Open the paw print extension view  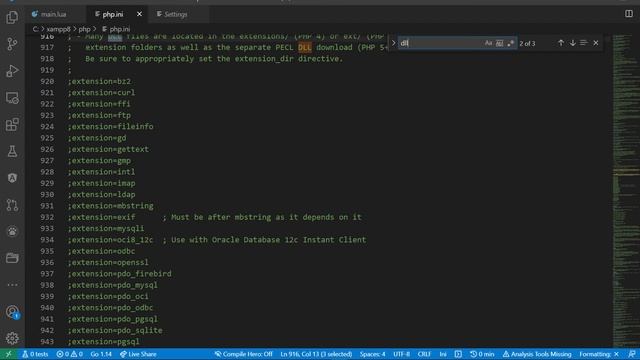(x=12, y=231)
